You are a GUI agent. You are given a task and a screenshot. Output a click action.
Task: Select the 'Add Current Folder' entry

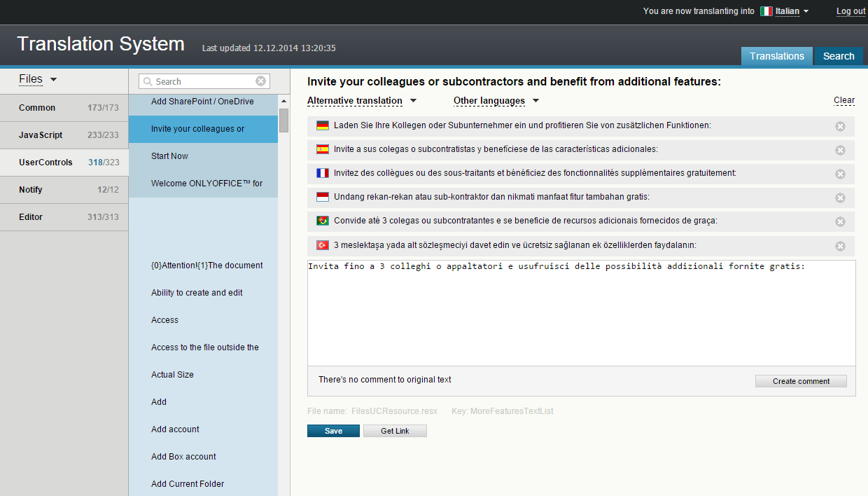tap(203, 484)
